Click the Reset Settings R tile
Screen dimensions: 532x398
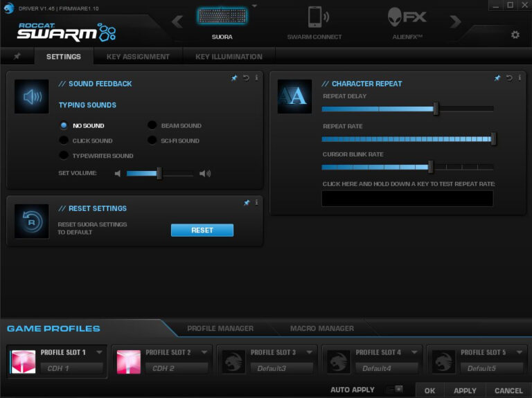pos(32,221)
